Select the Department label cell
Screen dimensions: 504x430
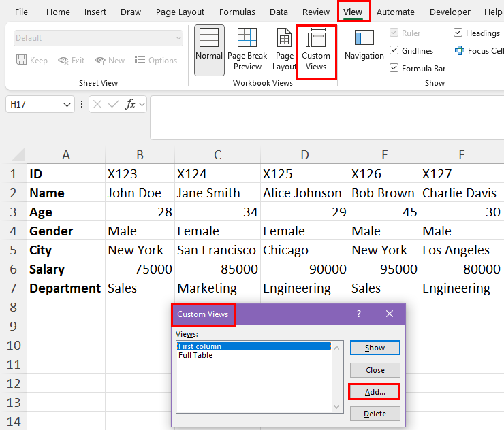pyautogui.click(x=66, y=288)
